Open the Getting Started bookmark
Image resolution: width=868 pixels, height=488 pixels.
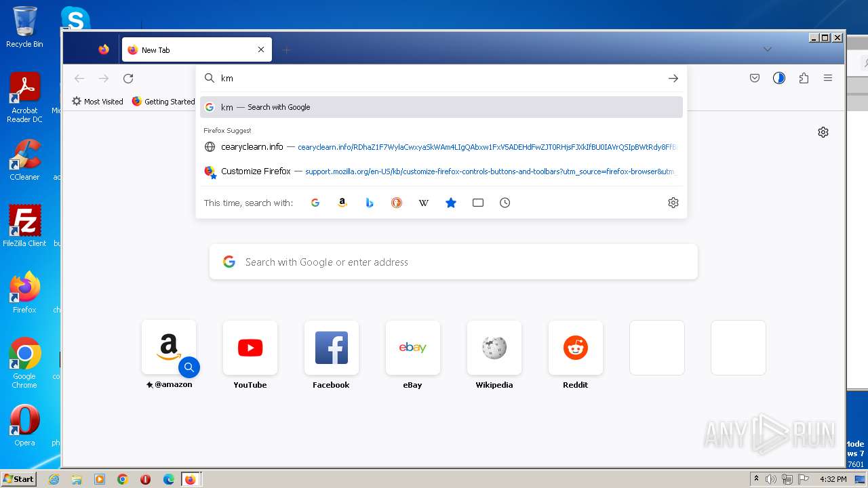click(163, 102)
